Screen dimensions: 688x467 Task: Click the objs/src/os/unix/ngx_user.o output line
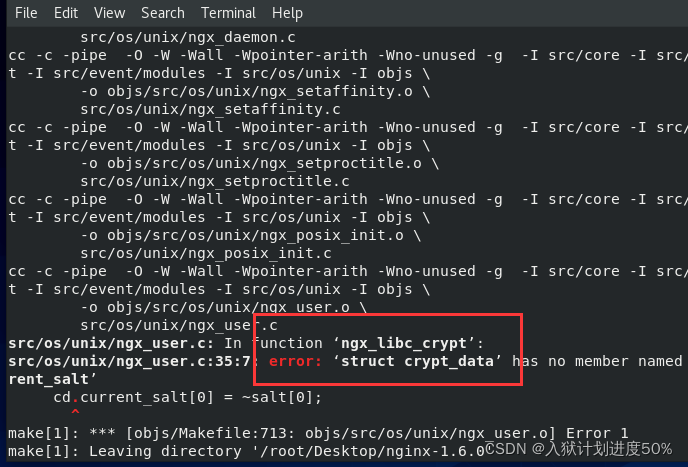pyautogui.click(x=224, y=307)
